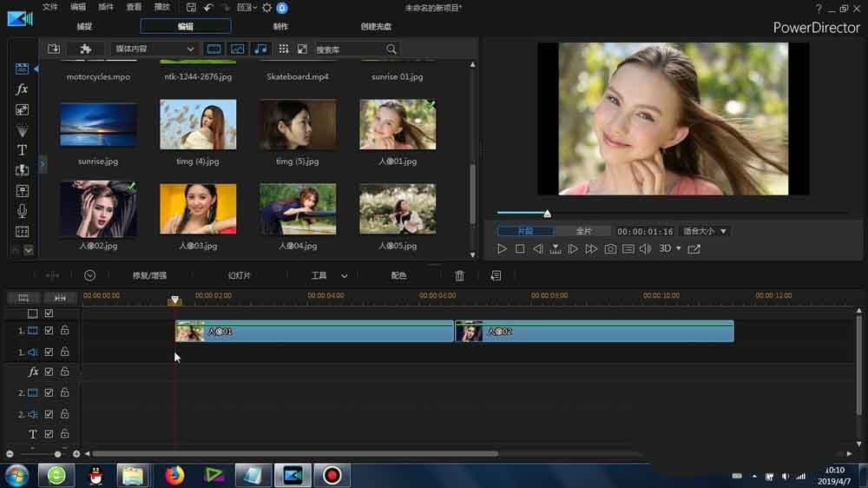Screen dimensions: 868x488
Task: Show audio files using the music note filter
Action: [x=260, y=49]
